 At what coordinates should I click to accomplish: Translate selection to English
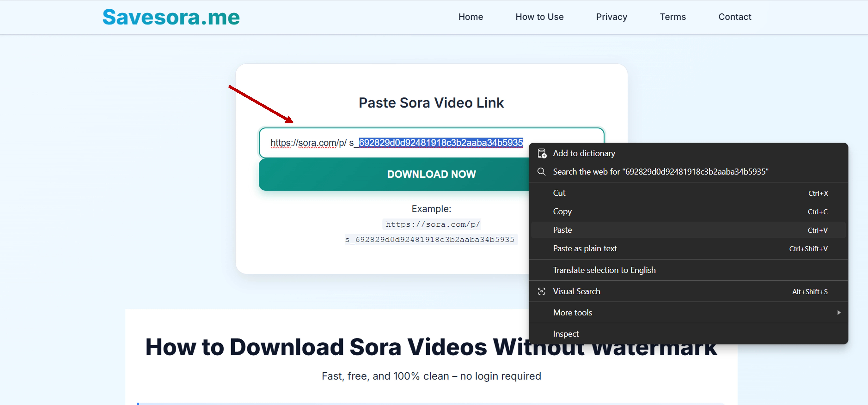pyautogui.click(x=604, y=270)
